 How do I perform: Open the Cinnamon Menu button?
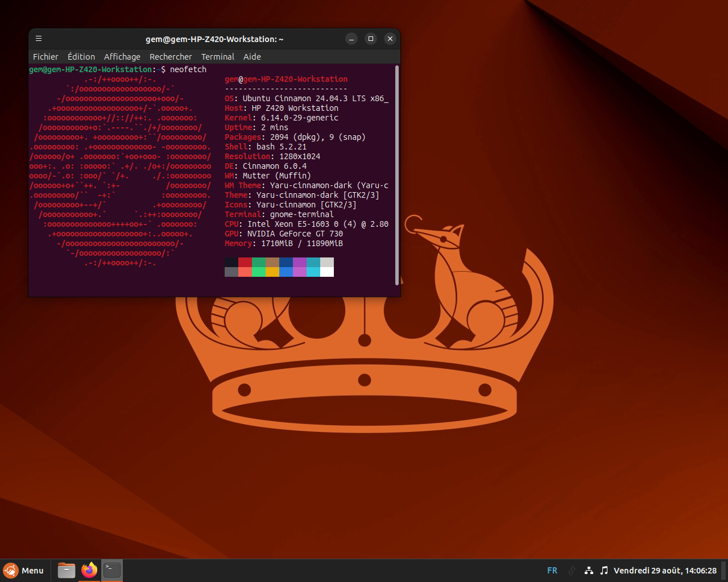pyautogui.click(x=24, y=571)
